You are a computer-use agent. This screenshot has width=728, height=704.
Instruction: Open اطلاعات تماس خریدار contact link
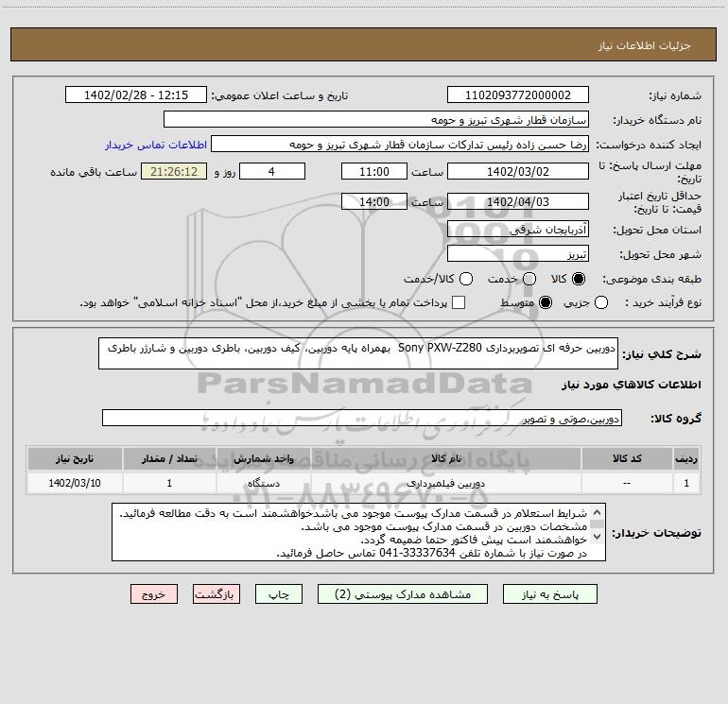point(156,145)
